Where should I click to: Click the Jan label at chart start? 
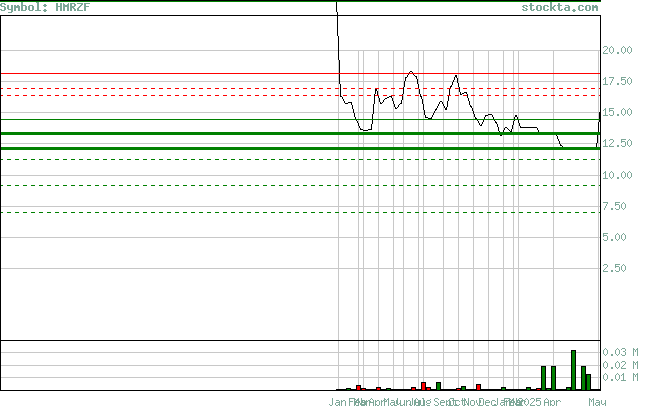coord(337,402)
